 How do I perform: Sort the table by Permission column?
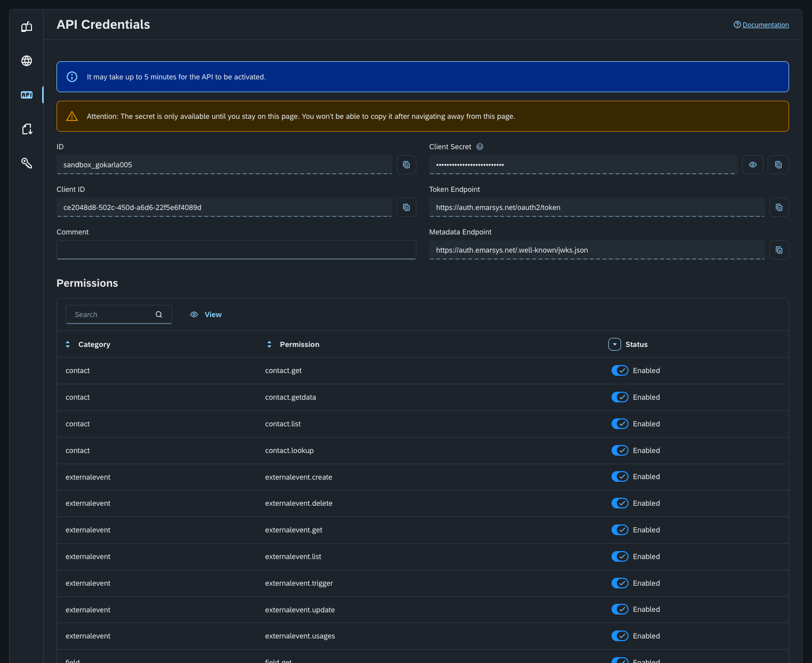click(x=269, y=344)
